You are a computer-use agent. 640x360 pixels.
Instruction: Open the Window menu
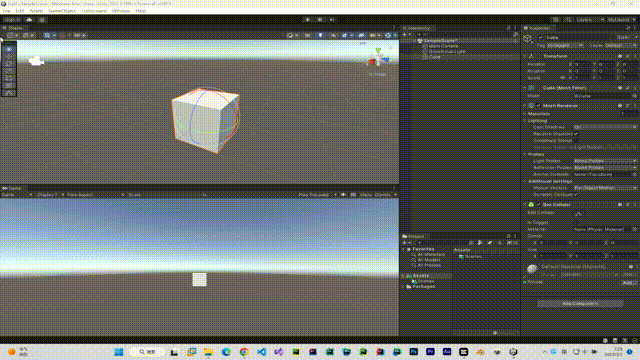coord(121,11)
